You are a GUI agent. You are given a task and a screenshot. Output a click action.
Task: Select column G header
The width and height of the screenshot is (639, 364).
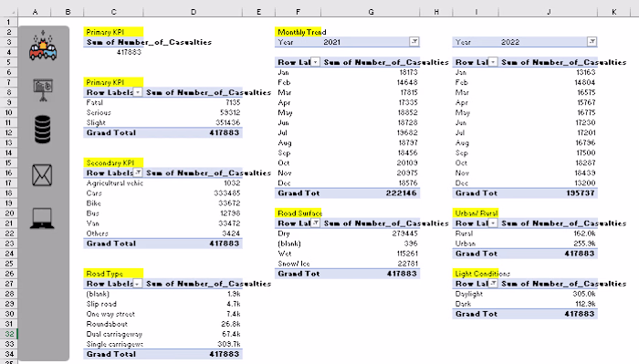click(371, 12)
